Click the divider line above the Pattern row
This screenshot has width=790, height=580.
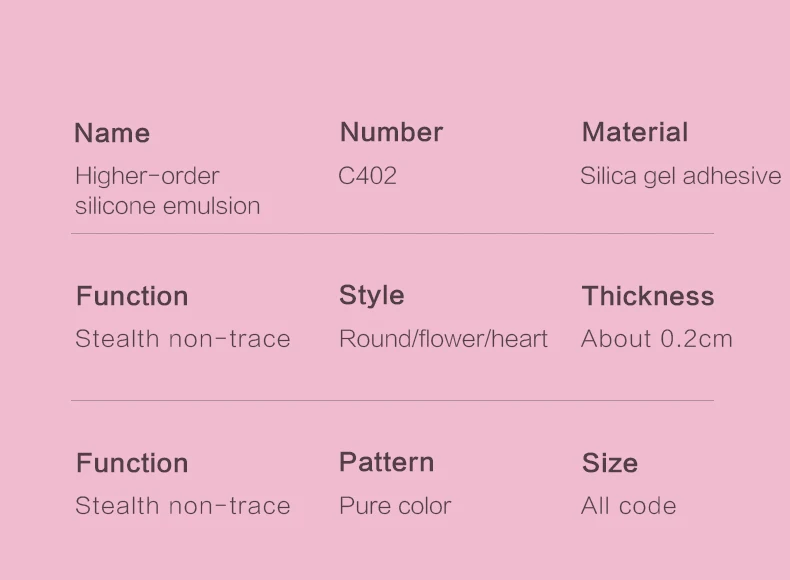pos(392,401)
